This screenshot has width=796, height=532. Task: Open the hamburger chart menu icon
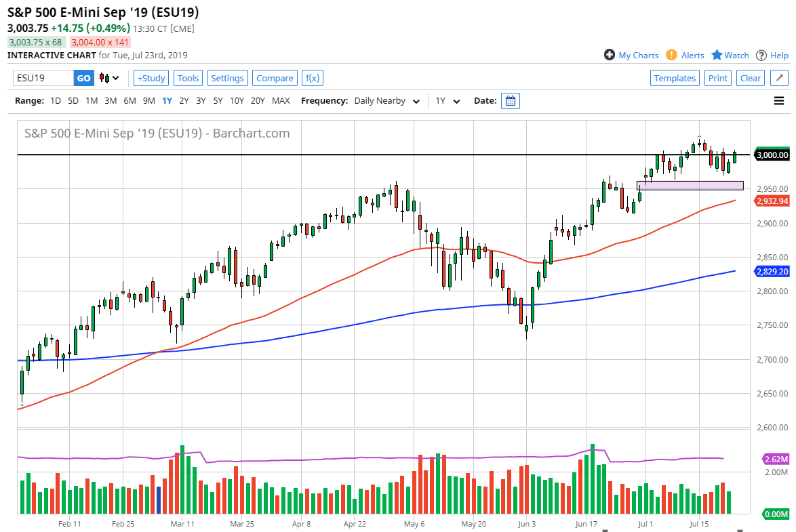click(x=779, y=101)
